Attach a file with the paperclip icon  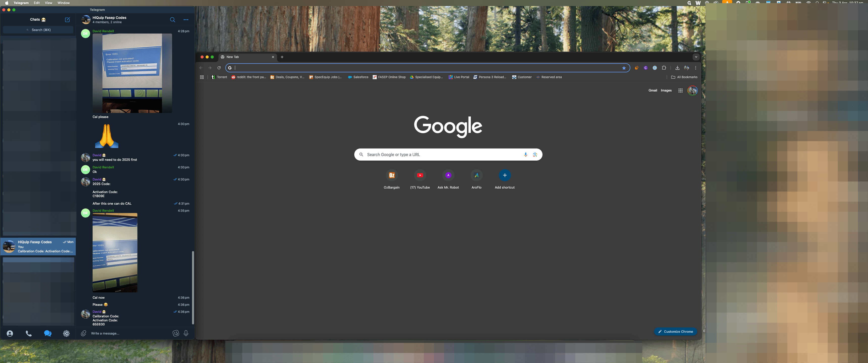coord(84,333)
